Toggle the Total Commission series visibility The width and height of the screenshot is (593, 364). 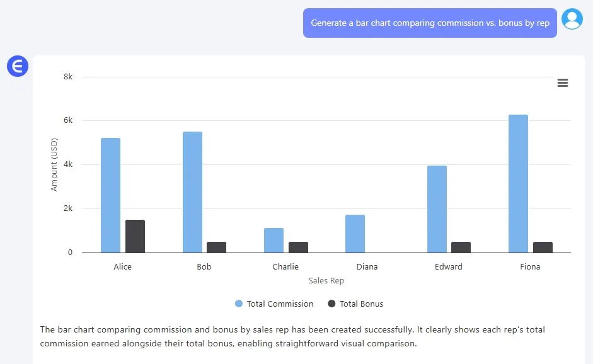point(273,304)
